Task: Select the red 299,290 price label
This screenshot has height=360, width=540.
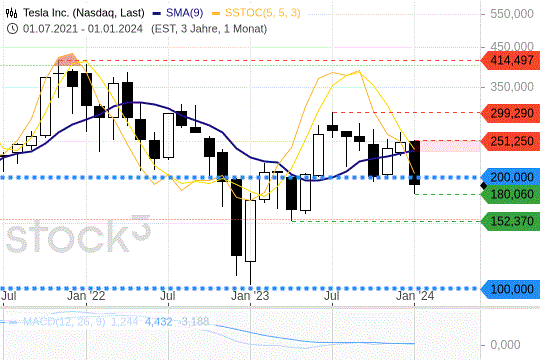Action: (x=511, y=113)
